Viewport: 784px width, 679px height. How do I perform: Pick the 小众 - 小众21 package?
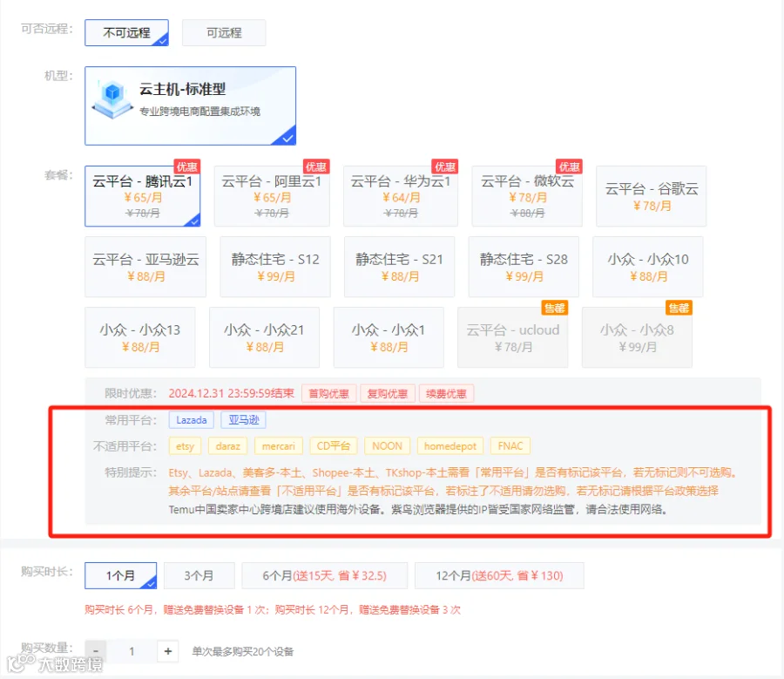point(264,337)
